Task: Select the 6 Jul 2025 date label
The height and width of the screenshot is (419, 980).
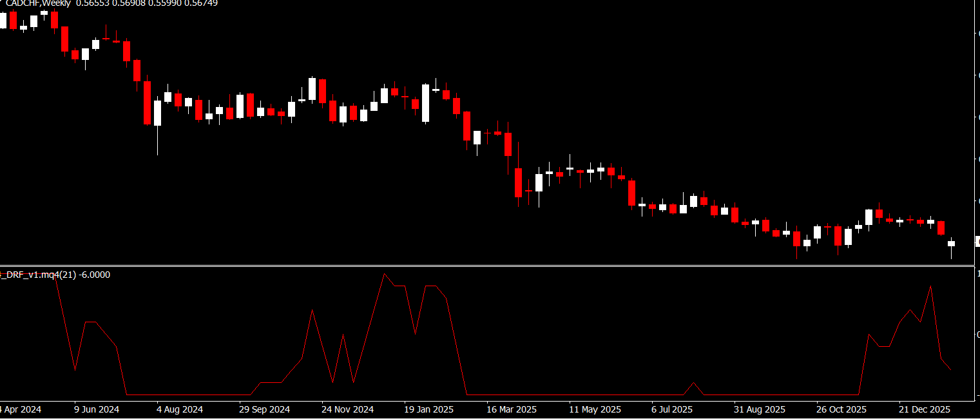Action: coord(671,409)
